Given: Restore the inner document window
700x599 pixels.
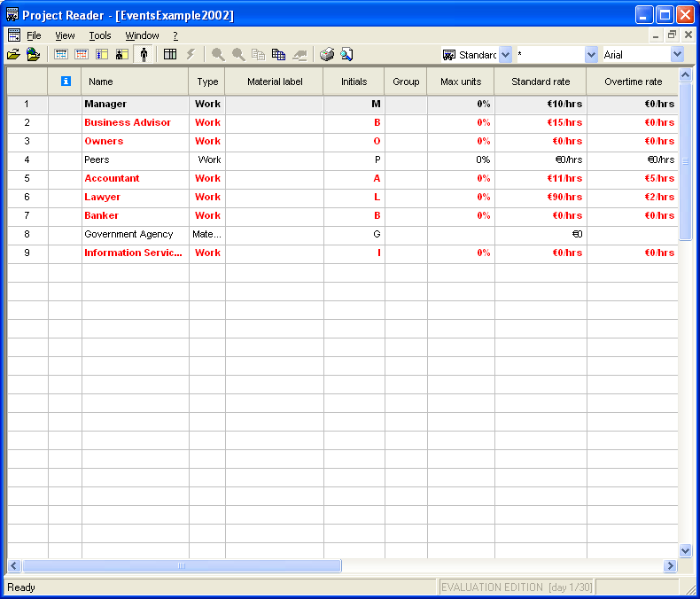Looking at the screenshot, I should point(672,35).
